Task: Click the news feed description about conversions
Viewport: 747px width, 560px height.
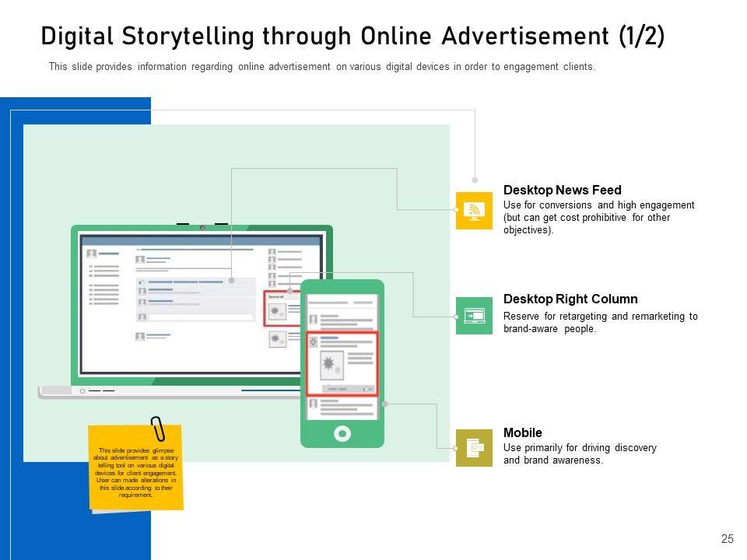Action: coord(598,218)
